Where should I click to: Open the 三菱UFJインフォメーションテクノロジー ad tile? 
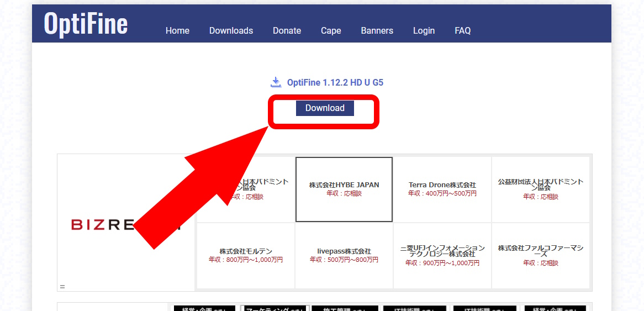click(x=442, y=256)
